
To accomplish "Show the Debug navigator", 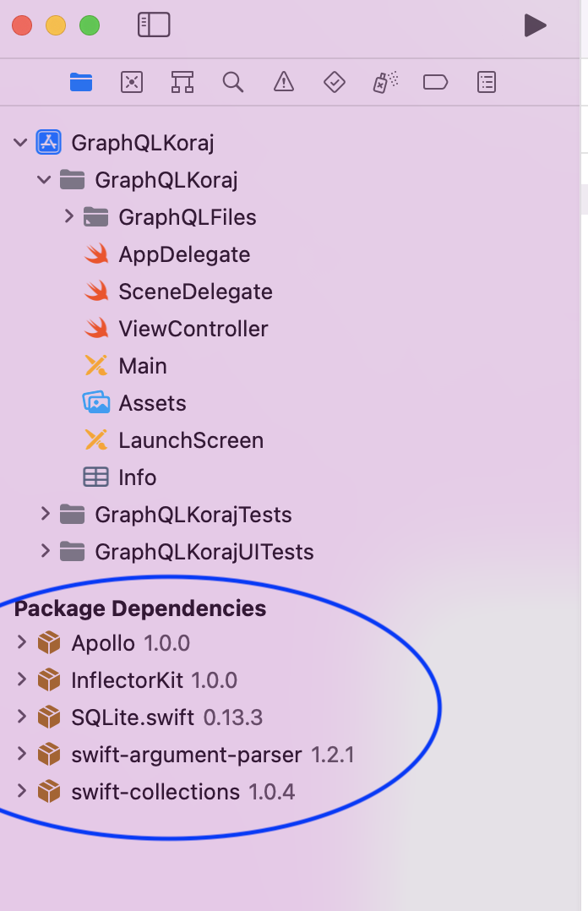I will 385,82.
